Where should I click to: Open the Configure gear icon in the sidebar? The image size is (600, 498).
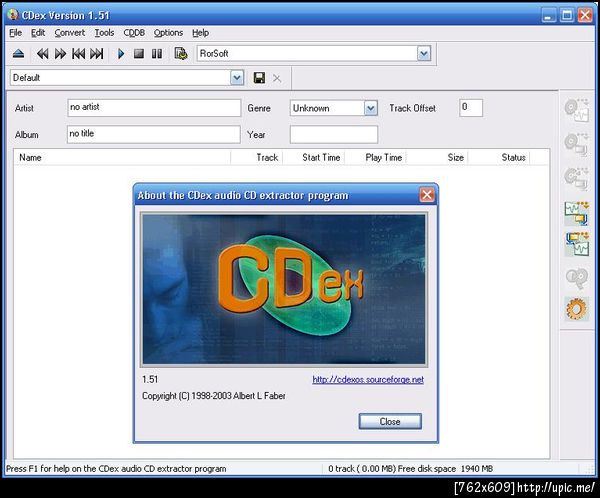(577, 309)
